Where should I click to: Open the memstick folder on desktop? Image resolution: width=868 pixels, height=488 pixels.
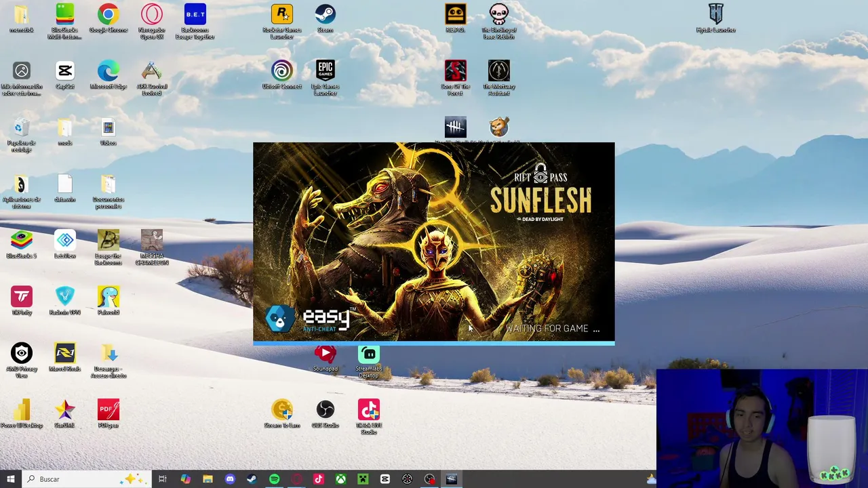tap(22, 19)
